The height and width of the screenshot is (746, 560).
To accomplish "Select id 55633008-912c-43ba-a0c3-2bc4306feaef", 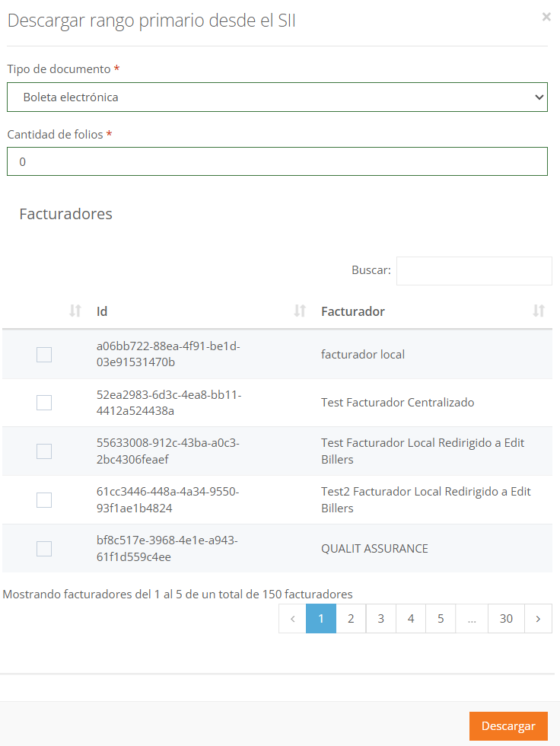I will (x=168, y=451).
